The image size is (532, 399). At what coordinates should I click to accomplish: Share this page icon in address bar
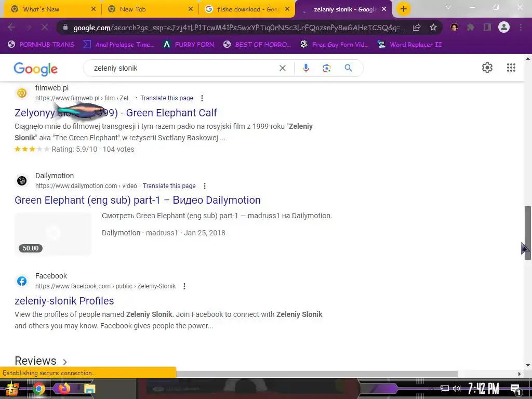[417, 28]
